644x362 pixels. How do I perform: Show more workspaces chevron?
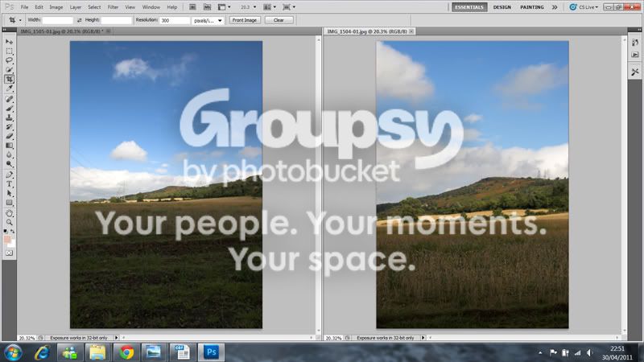(555, 7)
